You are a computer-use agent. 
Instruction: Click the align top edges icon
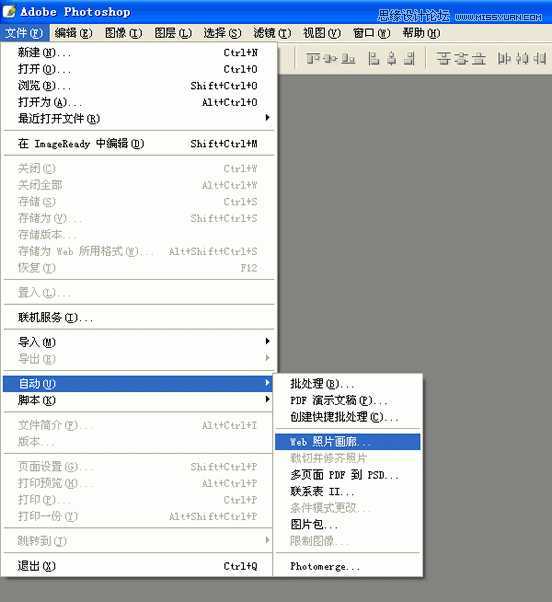click(x=313, y=58)
